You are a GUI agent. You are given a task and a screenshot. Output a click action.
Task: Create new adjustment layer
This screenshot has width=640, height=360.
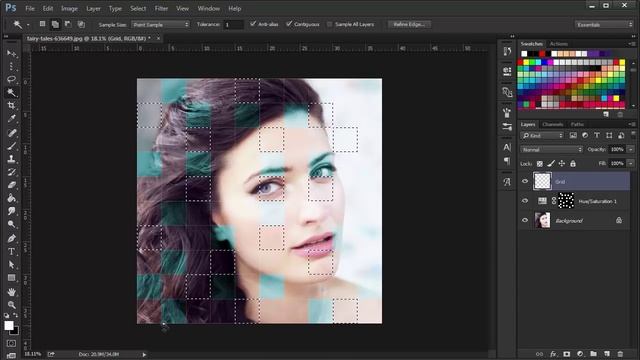pyautogui.click(x=580, y=354)
